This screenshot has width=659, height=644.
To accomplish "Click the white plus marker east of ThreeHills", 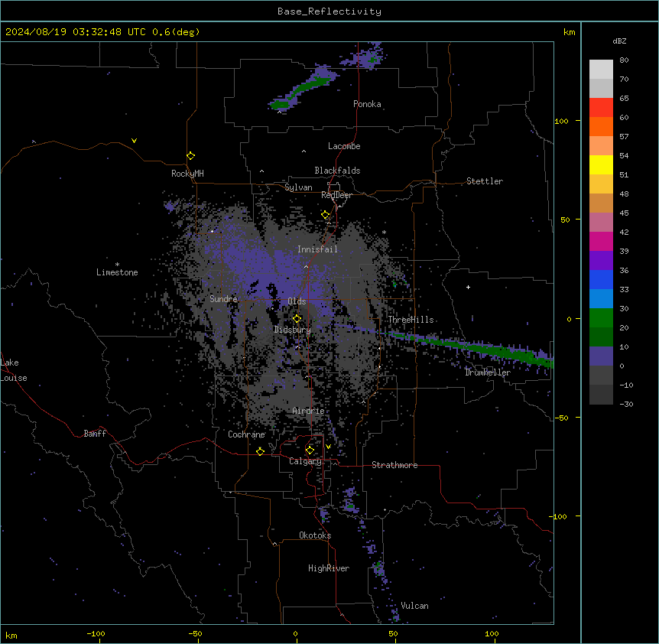I will point(468,287).
